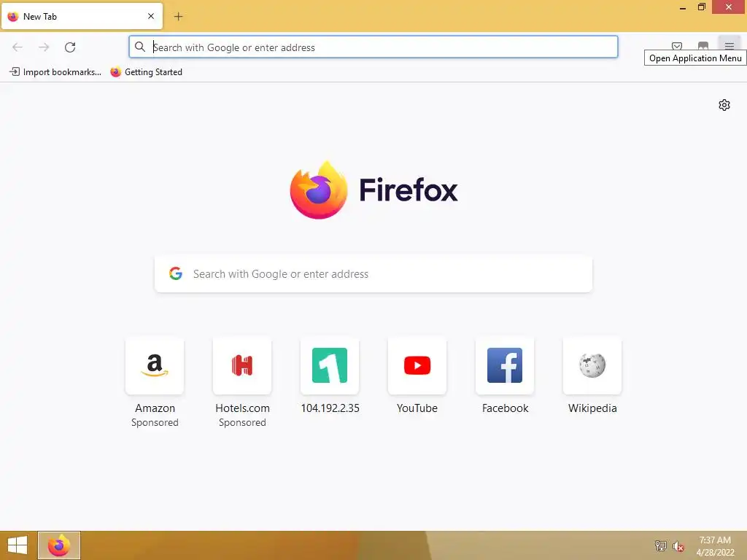This screenshot has width=747, height=560.
Task: Click the muted volume tray icon
Action: coord(678,546)
